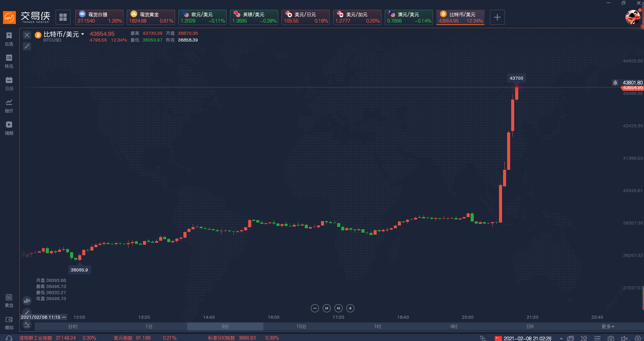This screenshot has height=341, width=644.
Task: Click the customer service headset icon
Action: 9,338
